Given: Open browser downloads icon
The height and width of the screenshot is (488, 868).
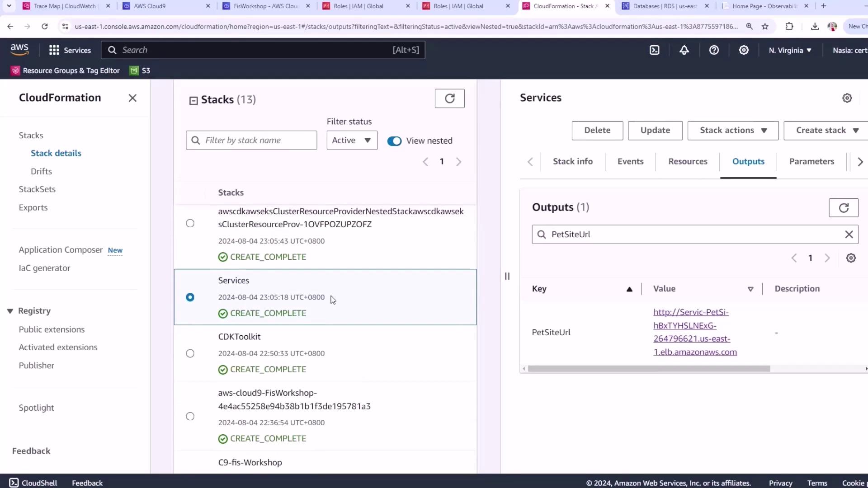Looking at the screenshot, I should click(x=815, y=27).
